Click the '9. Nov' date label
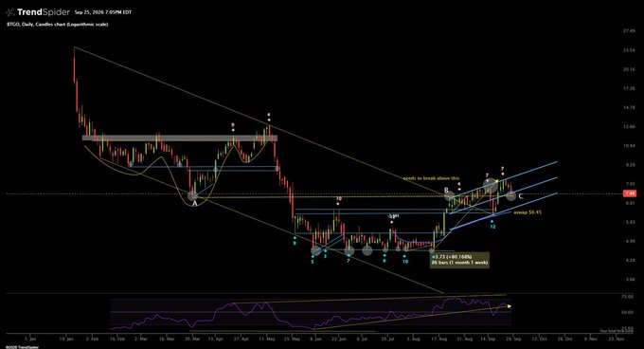The image size is (644, 349). 591,340
